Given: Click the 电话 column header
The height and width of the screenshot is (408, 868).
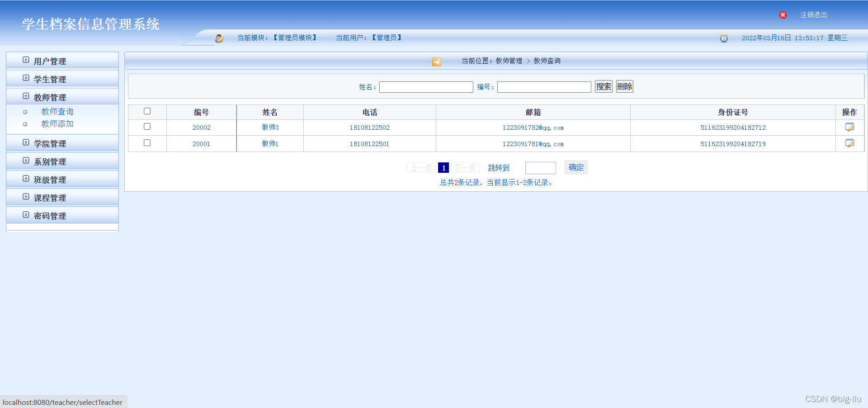Looking at the screenshot, I should pos(370,112).
